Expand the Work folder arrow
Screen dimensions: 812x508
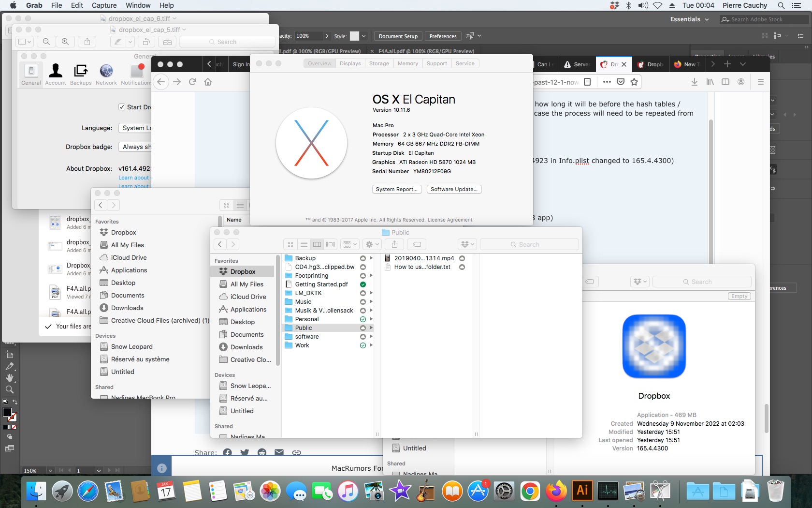click(x=371, y=345)
